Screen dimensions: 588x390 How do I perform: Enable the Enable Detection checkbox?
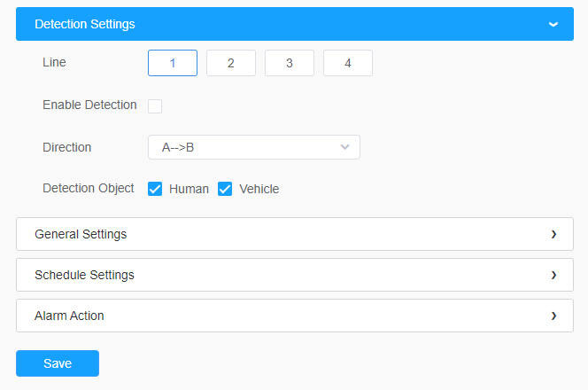[155, 106]
